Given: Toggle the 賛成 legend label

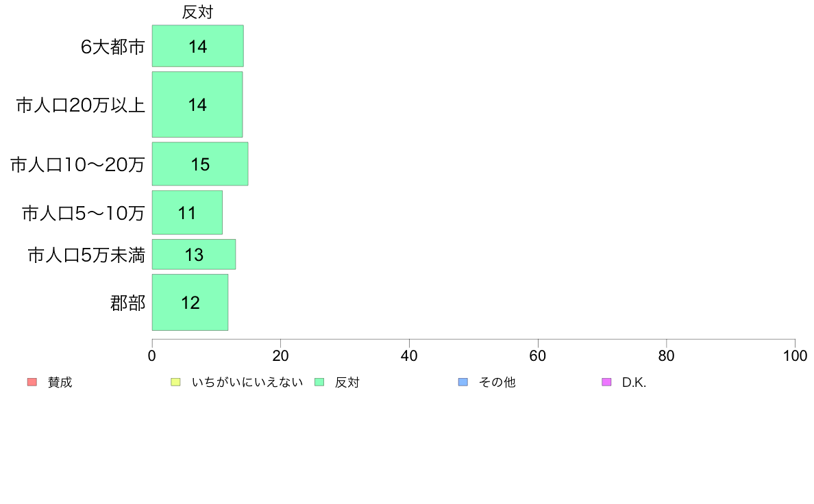Looking at the screenshot, I should (x=60, y=383).
